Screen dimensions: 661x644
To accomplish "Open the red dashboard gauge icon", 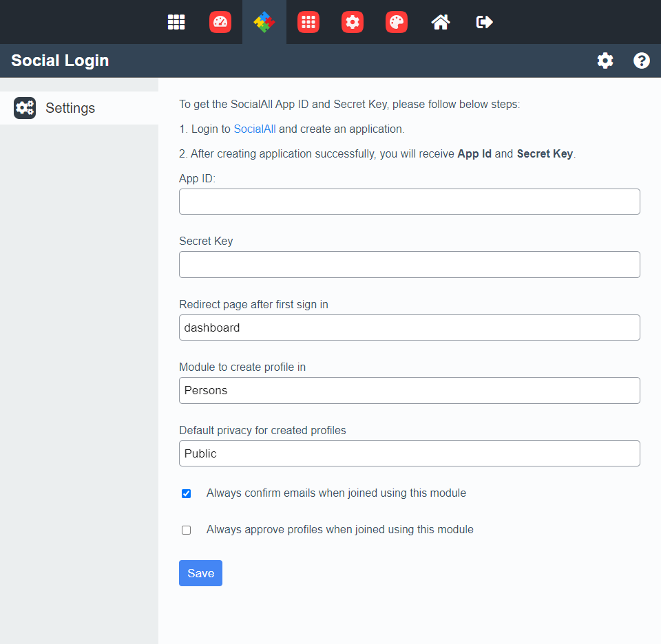I will 220,22.
